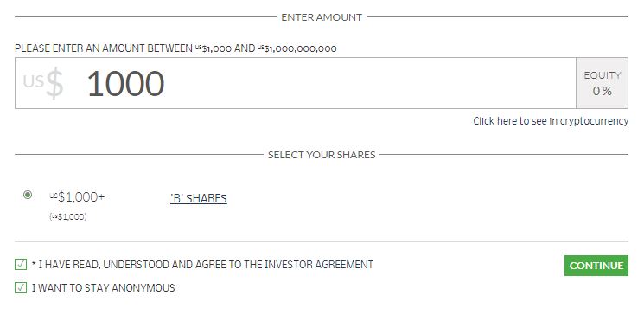Click the 0 % equity value

pos(603,91)
